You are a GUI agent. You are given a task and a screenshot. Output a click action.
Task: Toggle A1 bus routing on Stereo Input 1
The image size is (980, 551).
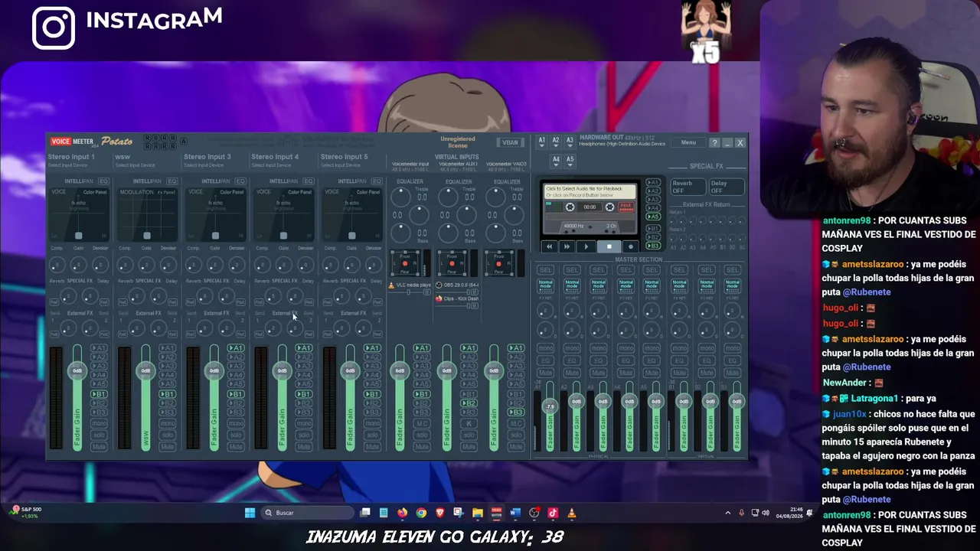99,348
